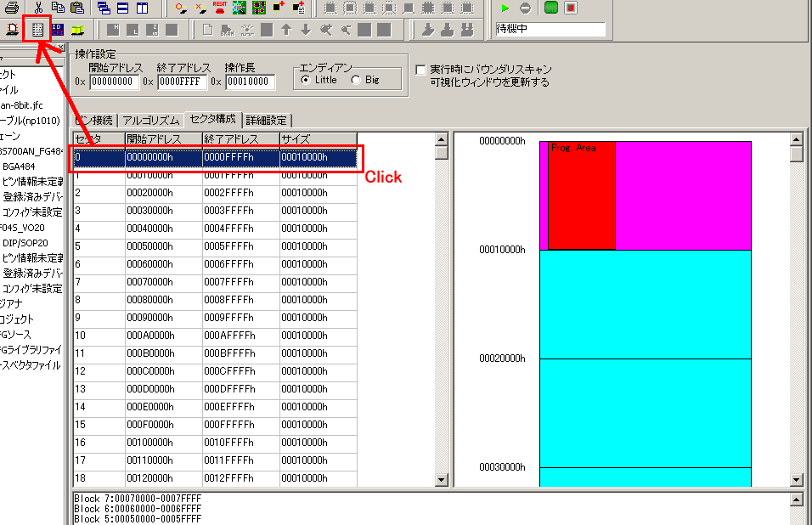
Task: Click the red stop square icon
Action: pyautogui.click(x=571, y=8)
